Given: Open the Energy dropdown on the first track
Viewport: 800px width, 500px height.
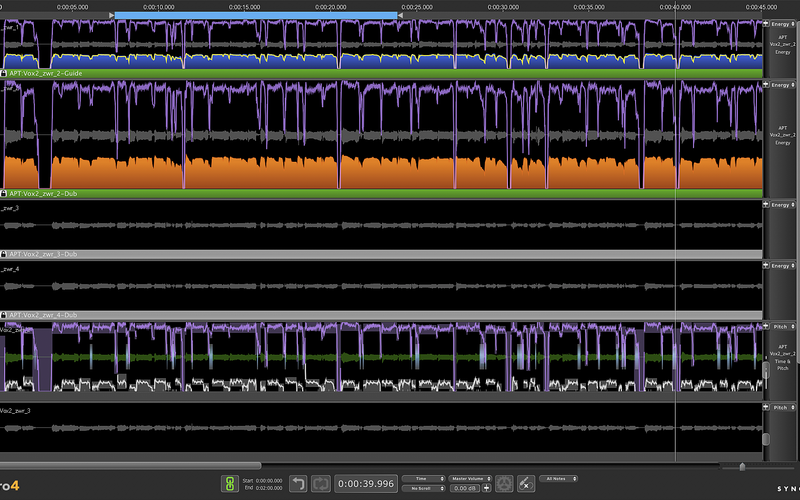Looking at the screenshot, I should pyautogui.click(x=783, y=24).
